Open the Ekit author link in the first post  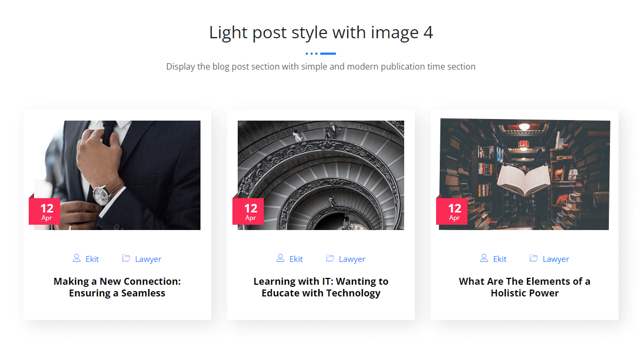pyautogui.click(x=92, y=259)
